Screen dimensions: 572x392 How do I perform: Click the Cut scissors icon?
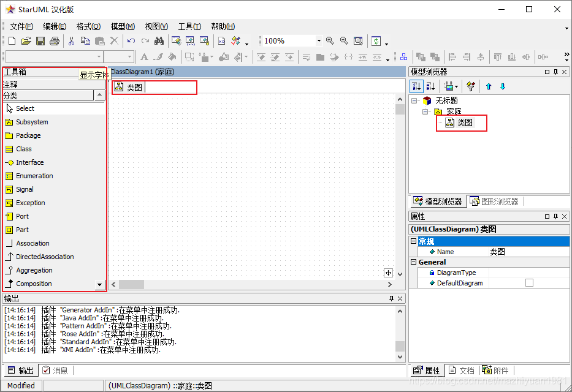click(72, 41)
